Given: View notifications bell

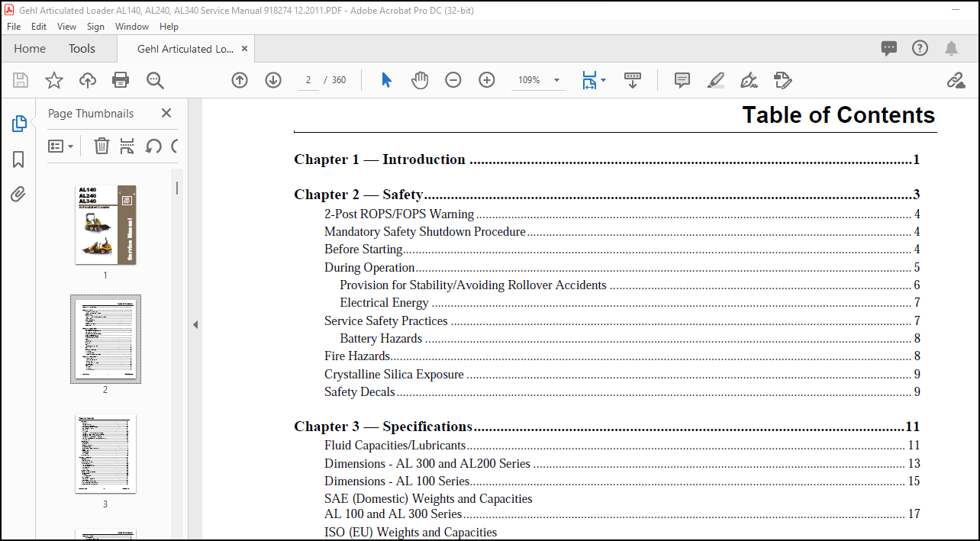Looking at the screenshot, I should (x=951, y=48).
